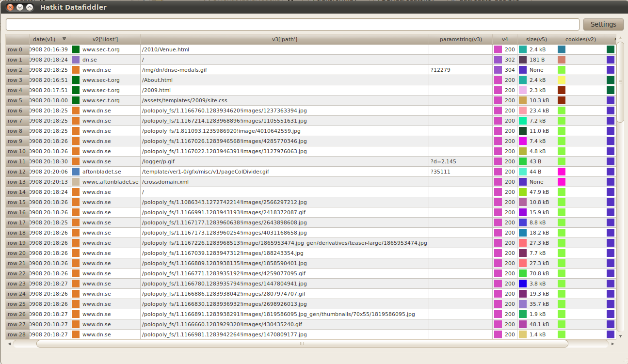The image size is (628, 364).
Task: Click the scroll-left arrow at bottom
Action: click(9, 344)
